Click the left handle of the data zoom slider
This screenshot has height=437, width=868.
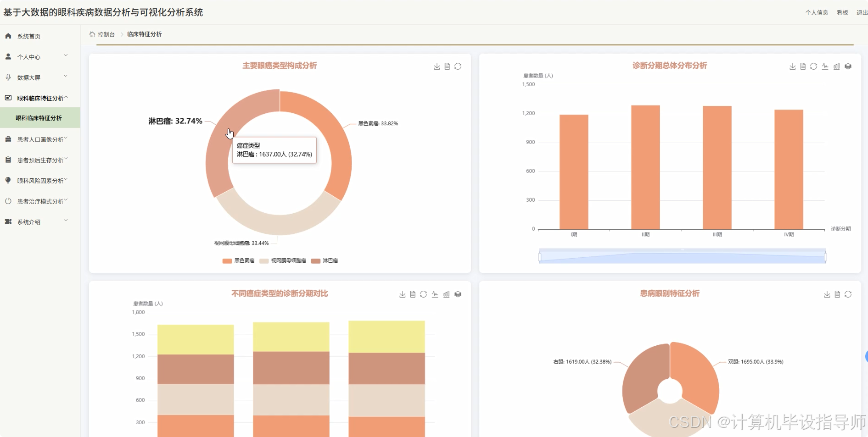pyautogui.click(x=540, y=257)
